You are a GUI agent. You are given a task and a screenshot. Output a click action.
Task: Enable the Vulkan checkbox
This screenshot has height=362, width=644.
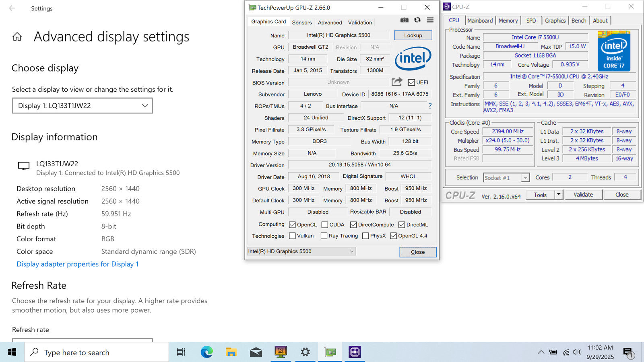pyautogui.click(x=293, y=236)
